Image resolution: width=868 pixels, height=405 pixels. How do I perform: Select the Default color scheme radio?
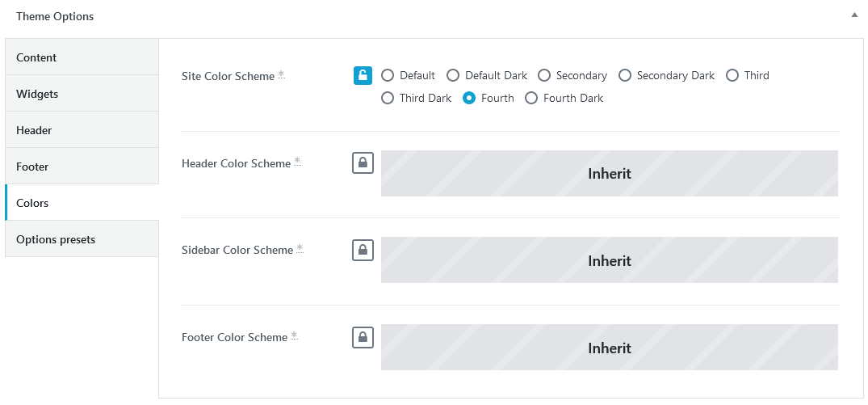coord(388,75)
